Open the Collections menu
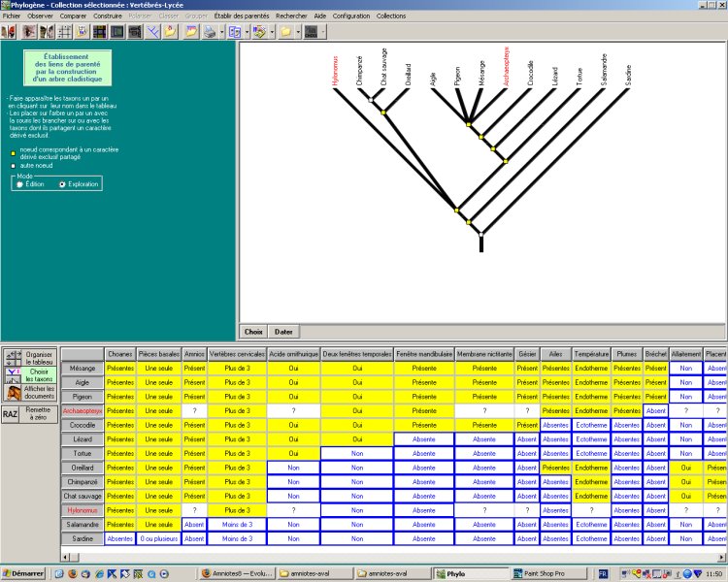Image resolution: width=728 pixels, height=582 pixels. tap(391, 16)
